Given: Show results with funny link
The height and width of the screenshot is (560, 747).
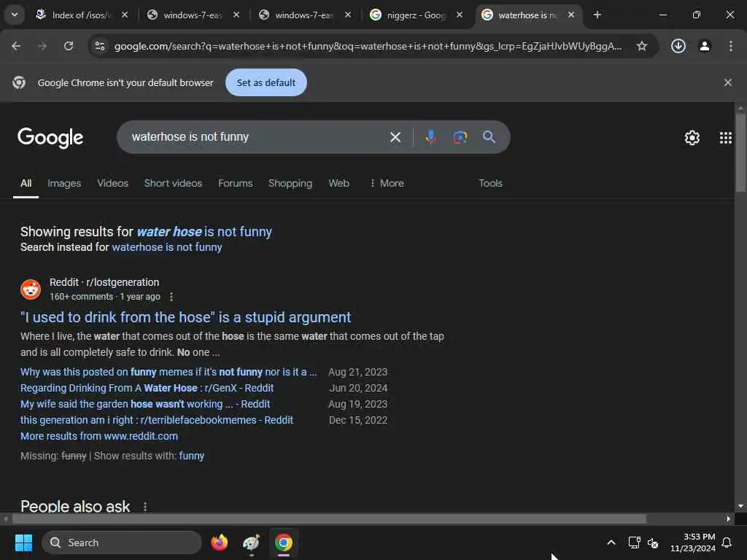Looking at the screenshot, I should coord(192,456).
